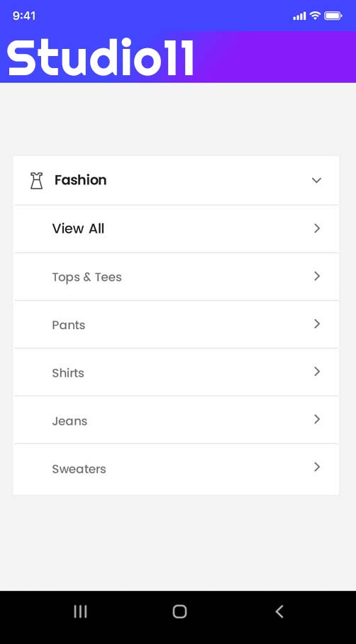
Task: Collapse the Fashion category chevron
Action: coord(316,180)
